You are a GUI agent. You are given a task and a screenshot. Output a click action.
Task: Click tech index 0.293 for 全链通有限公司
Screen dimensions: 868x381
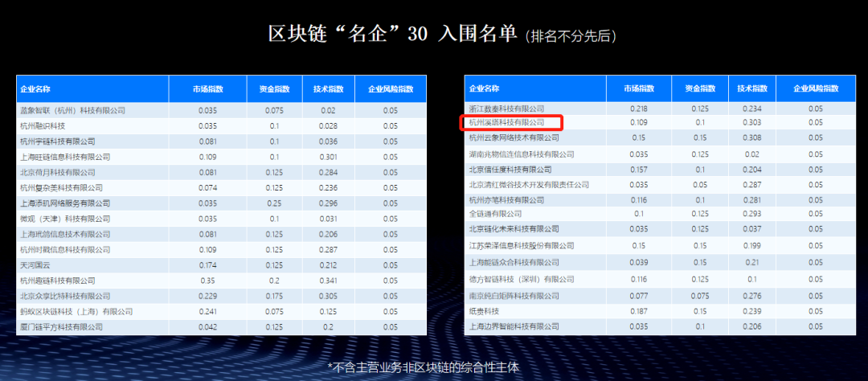pos(751,213)
